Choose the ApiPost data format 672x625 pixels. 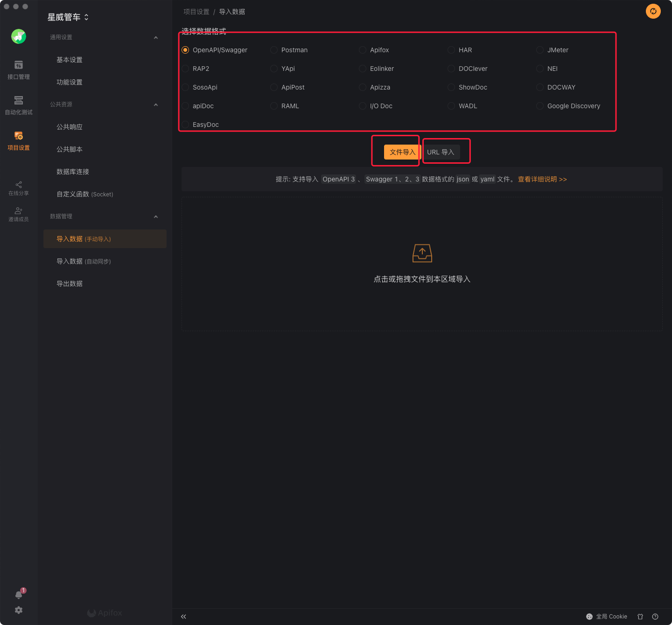[274, 87]
